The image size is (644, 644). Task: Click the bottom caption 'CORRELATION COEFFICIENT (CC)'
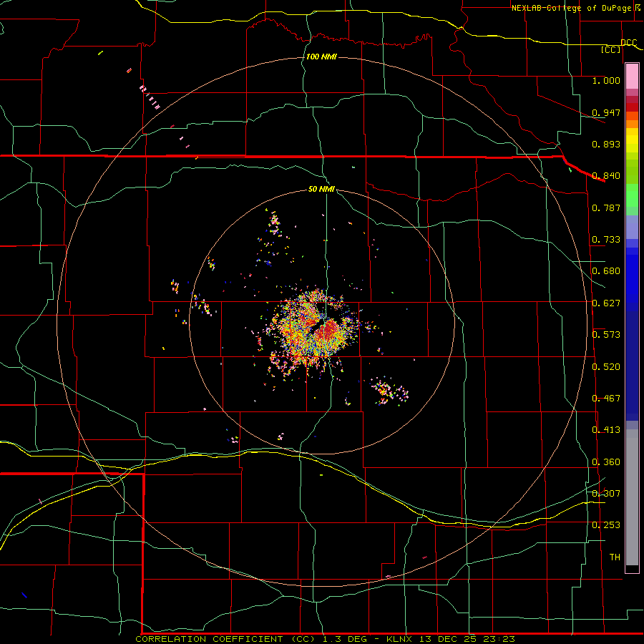click(225, 639)
